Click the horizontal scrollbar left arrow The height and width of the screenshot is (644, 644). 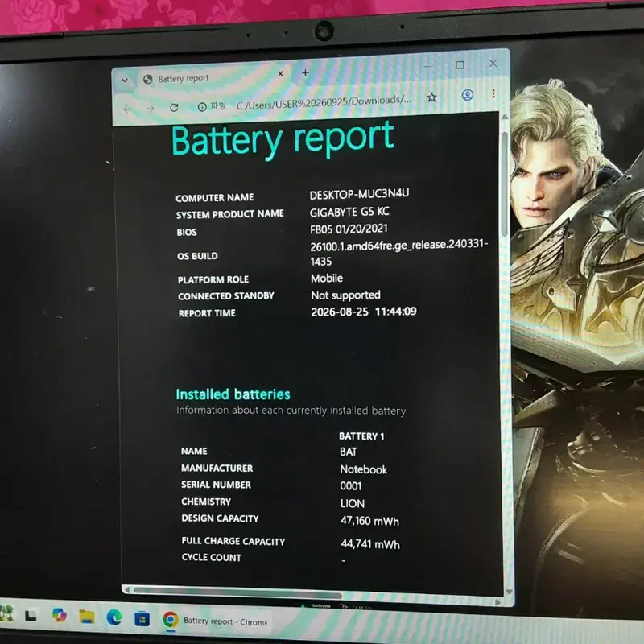pos(126,590)
